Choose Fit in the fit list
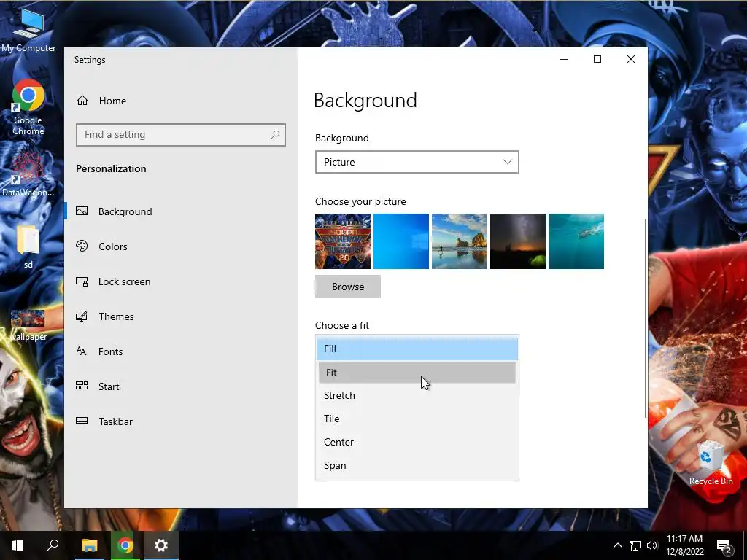 [417, 373]
